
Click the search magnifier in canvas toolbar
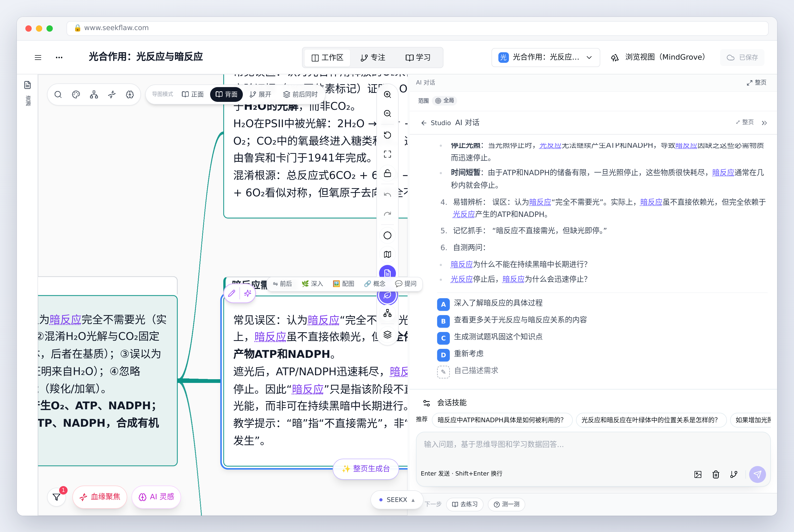click(x=58, y=94)
